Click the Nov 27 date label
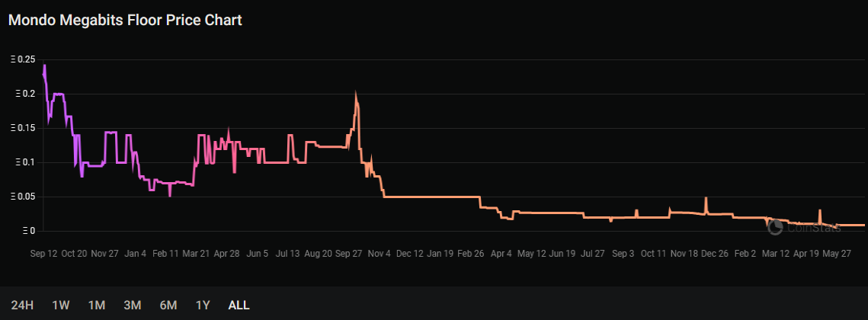 point(106,254)
